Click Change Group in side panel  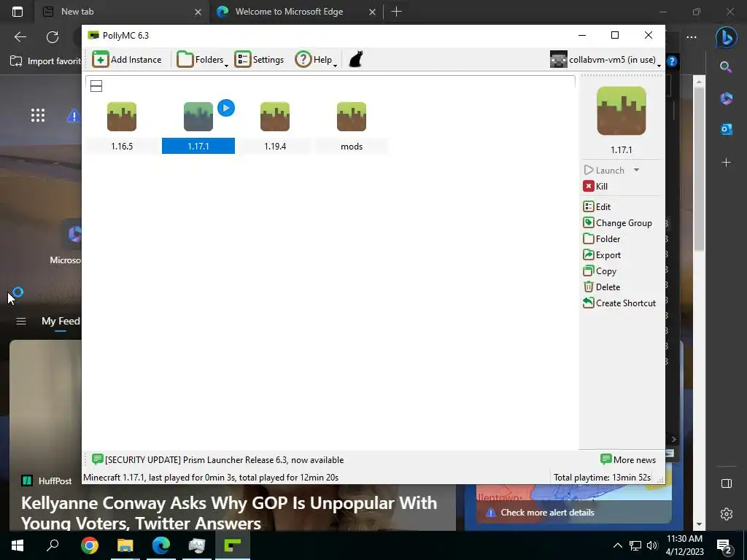(x=617, y=223)
